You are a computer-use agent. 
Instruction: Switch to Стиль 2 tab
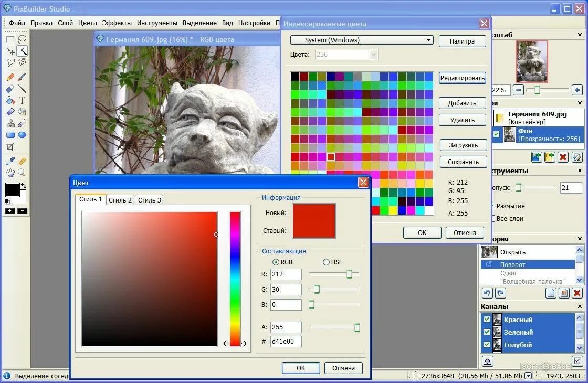(x=120, y=200)
